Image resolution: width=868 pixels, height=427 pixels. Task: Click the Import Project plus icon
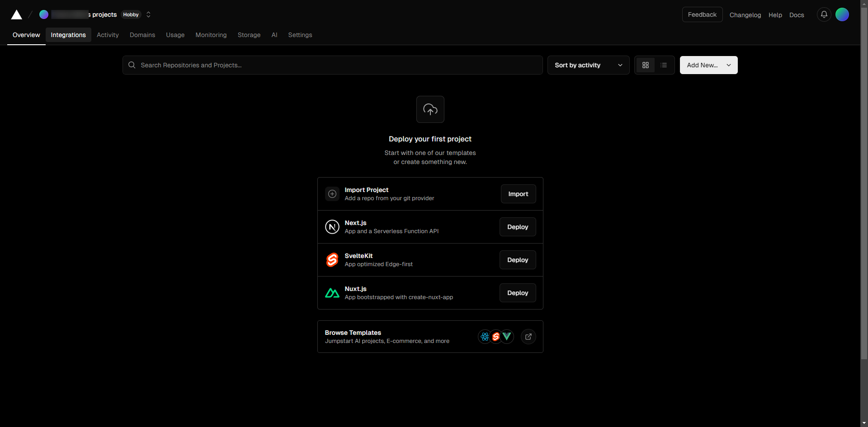point(332,194)
